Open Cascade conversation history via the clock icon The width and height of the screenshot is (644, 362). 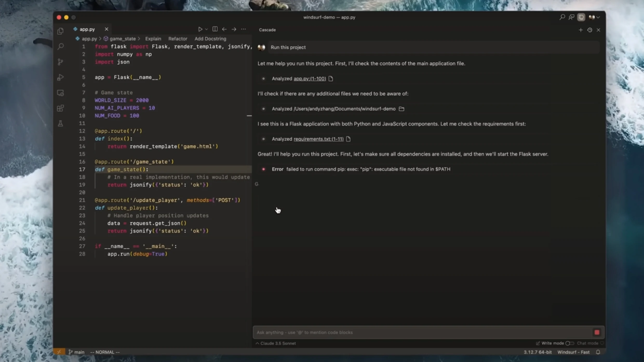pyautogui.click(x=590, y=30)
